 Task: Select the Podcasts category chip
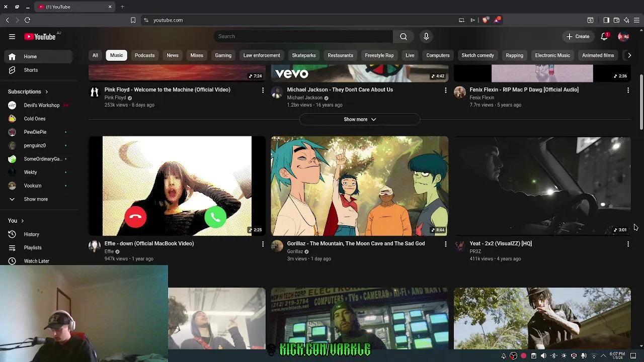point(144,55)
